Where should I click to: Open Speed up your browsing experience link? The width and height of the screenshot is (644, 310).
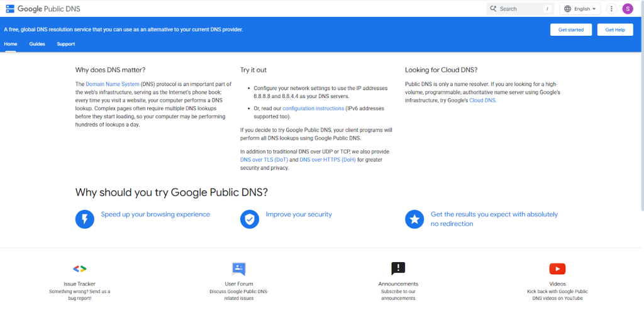155,214
